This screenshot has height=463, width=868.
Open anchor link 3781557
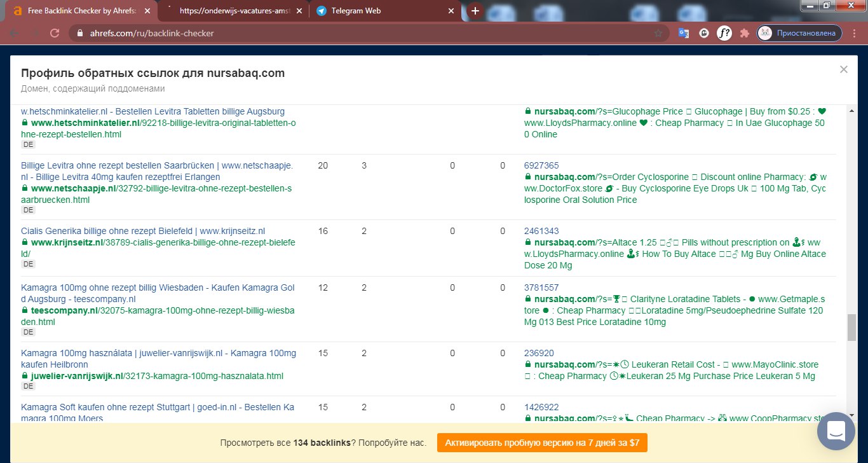(x=541, y=287)
